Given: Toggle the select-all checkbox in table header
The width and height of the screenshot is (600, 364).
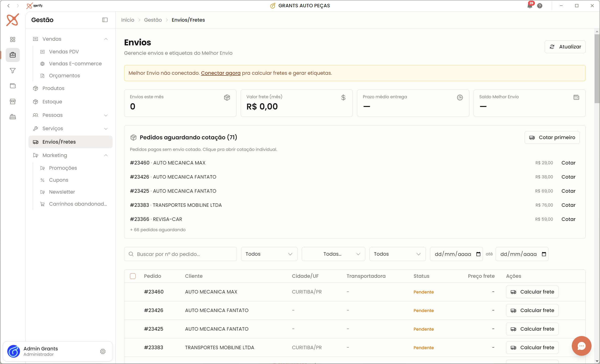Looking at the screenshot, I should point(133,276).
